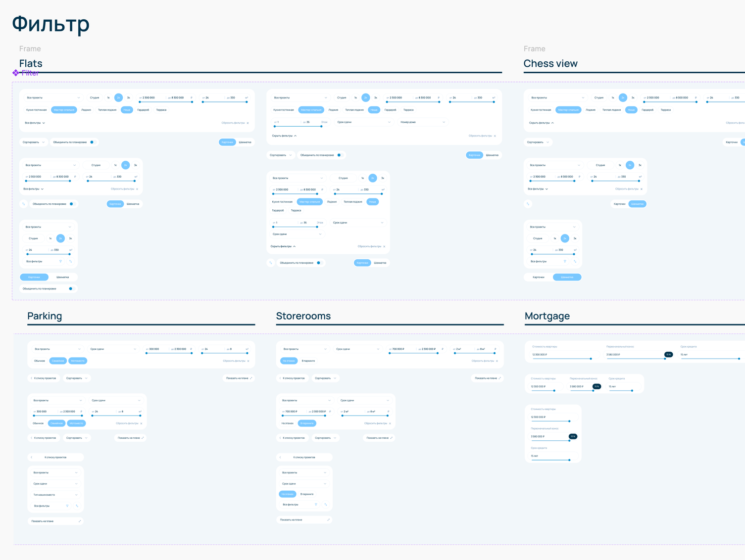Select the unhighlighted На этажах chip in Storerooms
The image size is (745, 560).
point(287,423)
